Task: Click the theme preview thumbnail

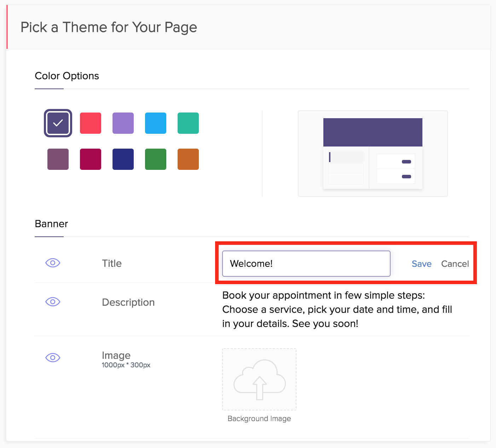Action: click(373, 154)
